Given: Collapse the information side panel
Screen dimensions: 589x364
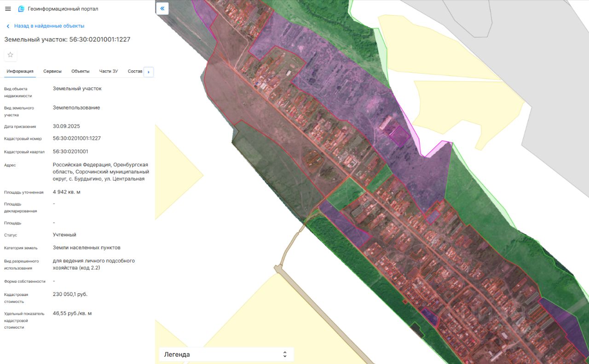Looking at the screenshot, I should pos(162,8).
